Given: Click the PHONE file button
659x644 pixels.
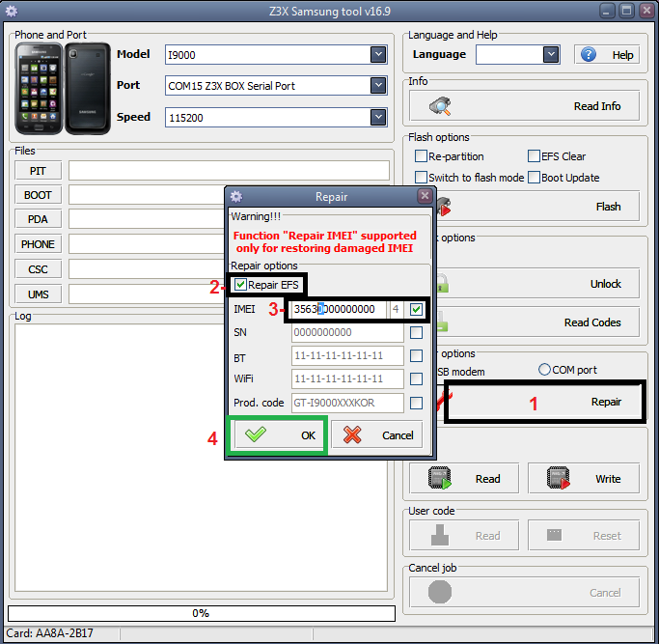Looking at the screenshot, I should (38, 244).
